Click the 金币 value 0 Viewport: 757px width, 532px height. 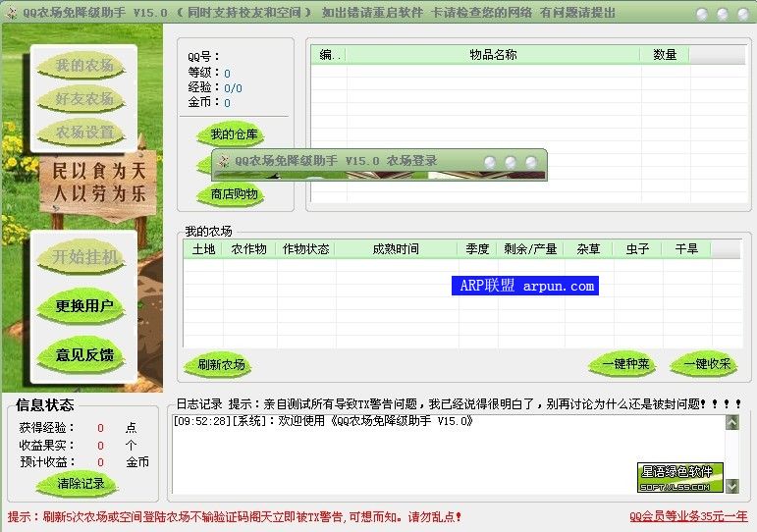coord(227,103)
